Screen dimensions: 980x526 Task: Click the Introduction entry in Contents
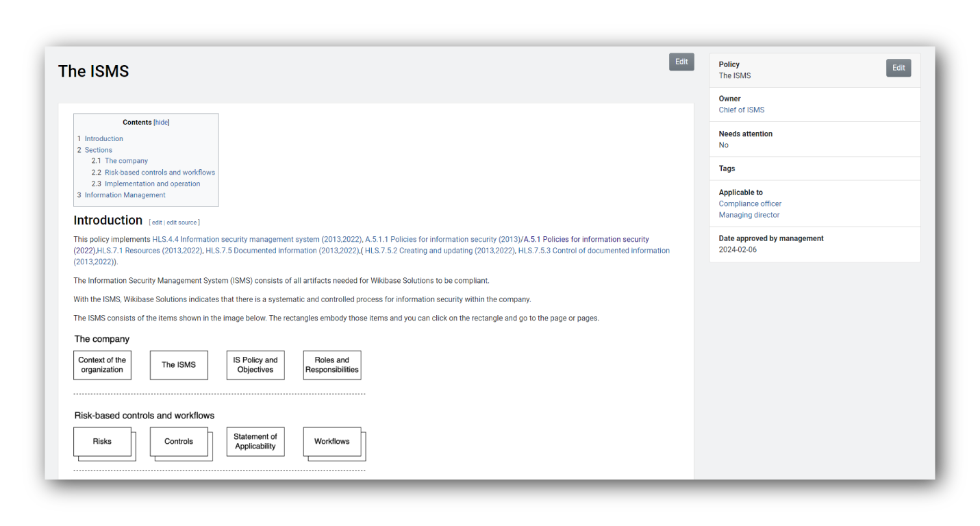tap(103, 138)
